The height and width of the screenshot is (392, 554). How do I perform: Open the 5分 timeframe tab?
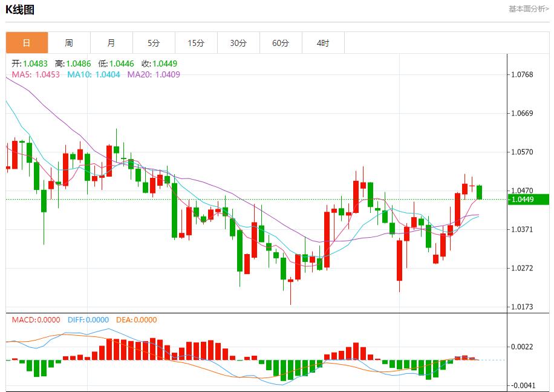(154, 43)
